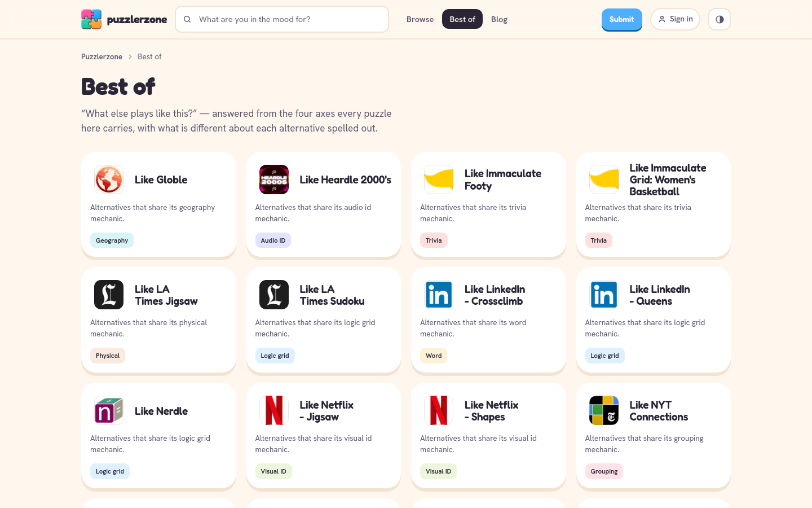Click Visual ID tag on Netflix Jigsaw card
The height and width of the screenshot is (508, 812).
pyautogui.click(x=273, y=471)
